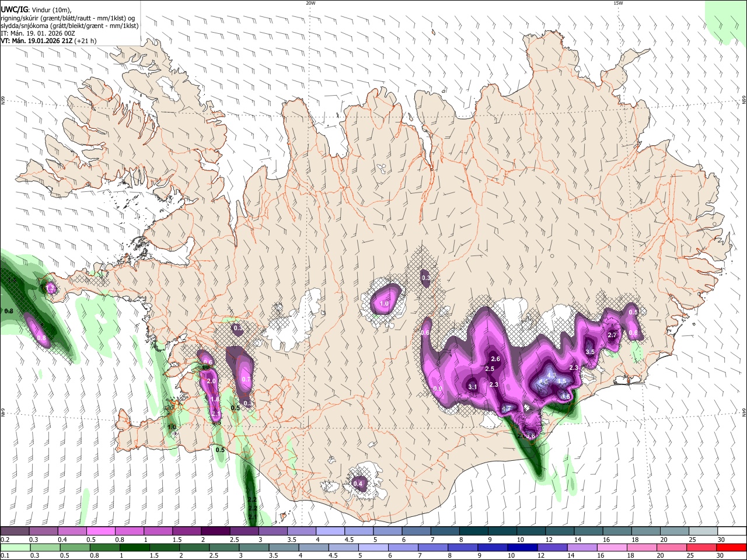Click the lower legend swatch labeled 2.5

pos(224,547)
